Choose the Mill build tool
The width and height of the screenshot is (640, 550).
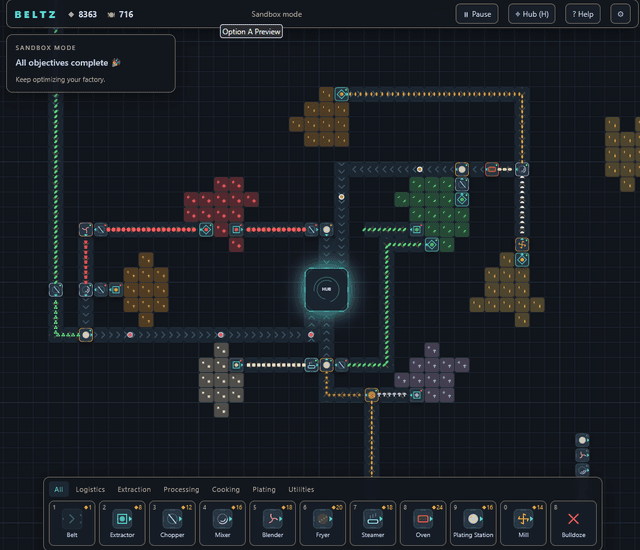524,523
